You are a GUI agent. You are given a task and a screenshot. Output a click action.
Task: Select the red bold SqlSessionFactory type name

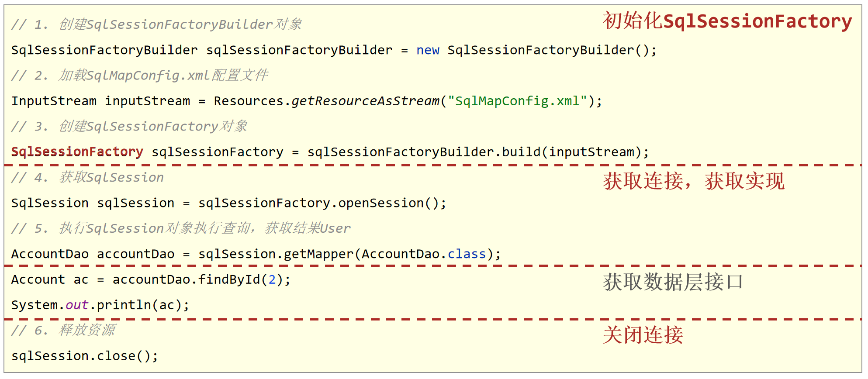(77, 152)
